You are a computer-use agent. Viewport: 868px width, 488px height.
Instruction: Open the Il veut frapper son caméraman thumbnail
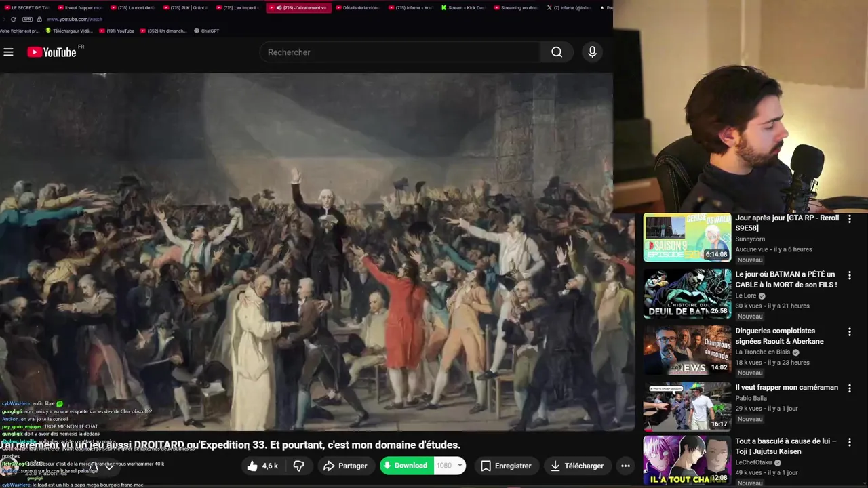point(687,407)
